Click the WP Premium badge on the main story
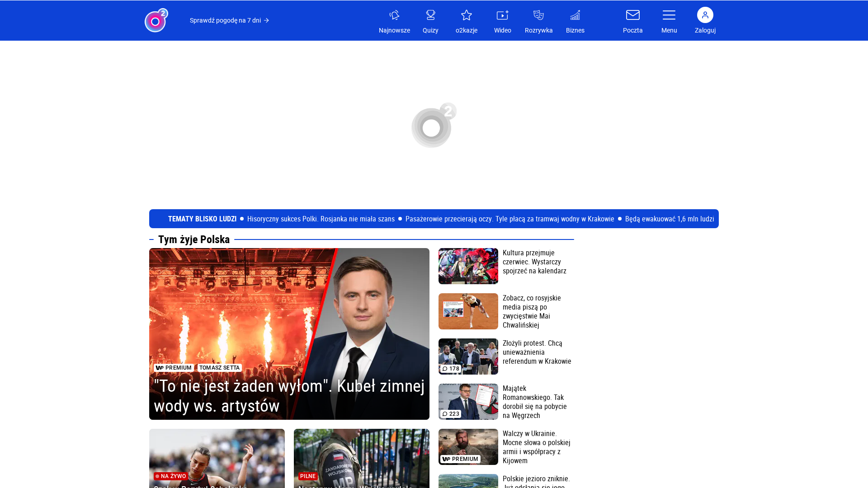 pos(174,368)
